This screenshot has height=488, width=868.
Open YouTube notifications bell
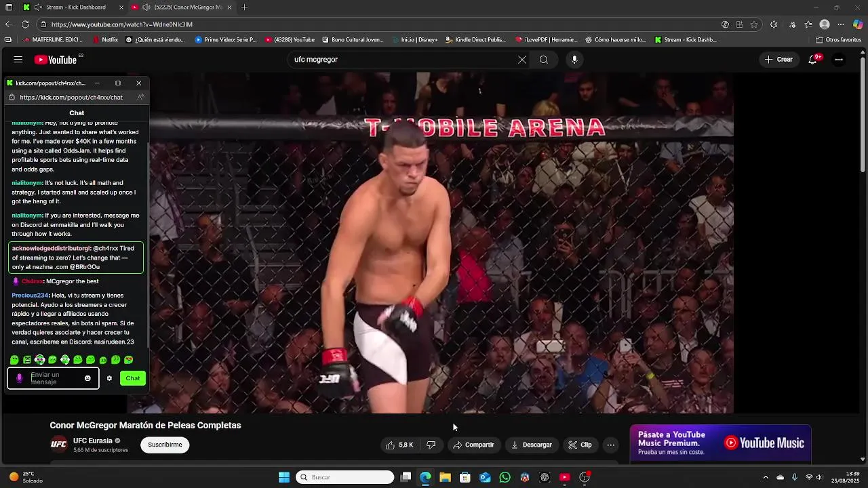point(812,60)
